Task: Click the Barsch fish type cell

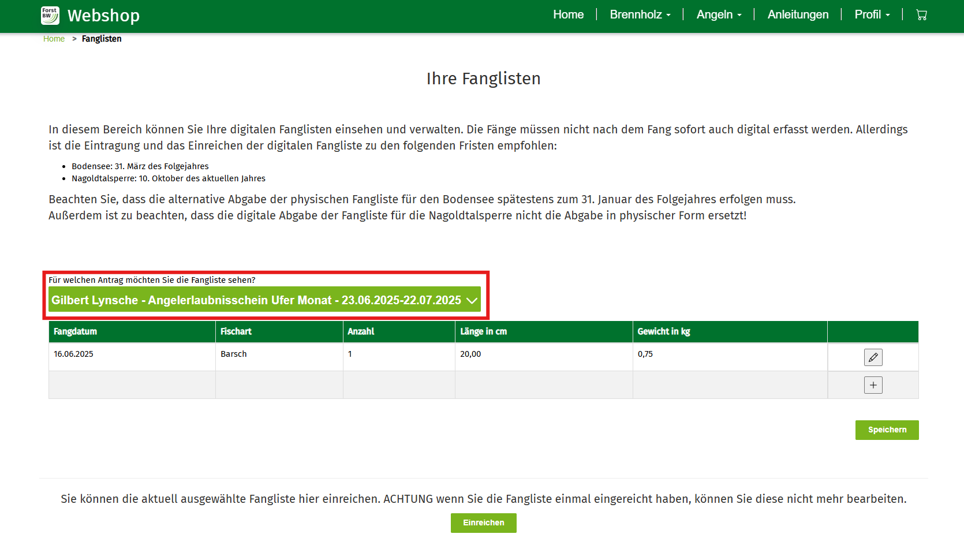Action: [233, 354]
